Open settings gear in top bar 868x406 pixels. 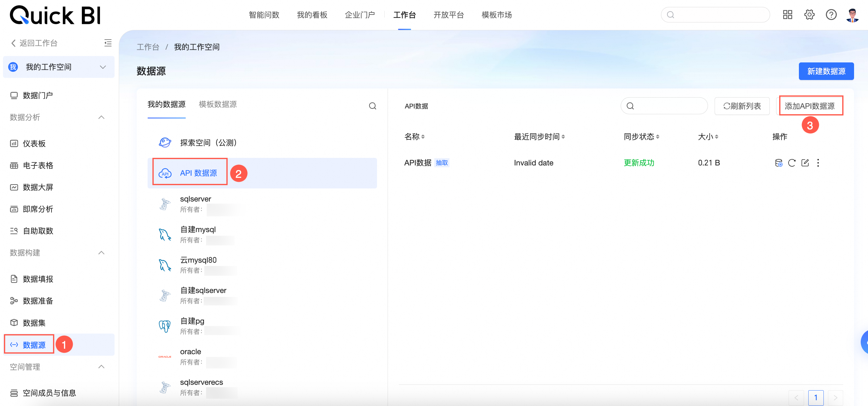809,15
